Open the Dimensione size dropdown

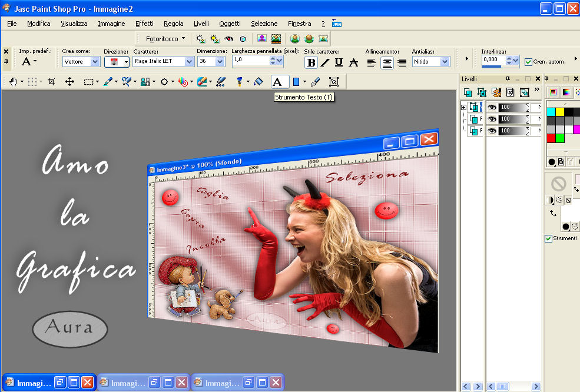(220, 61)
